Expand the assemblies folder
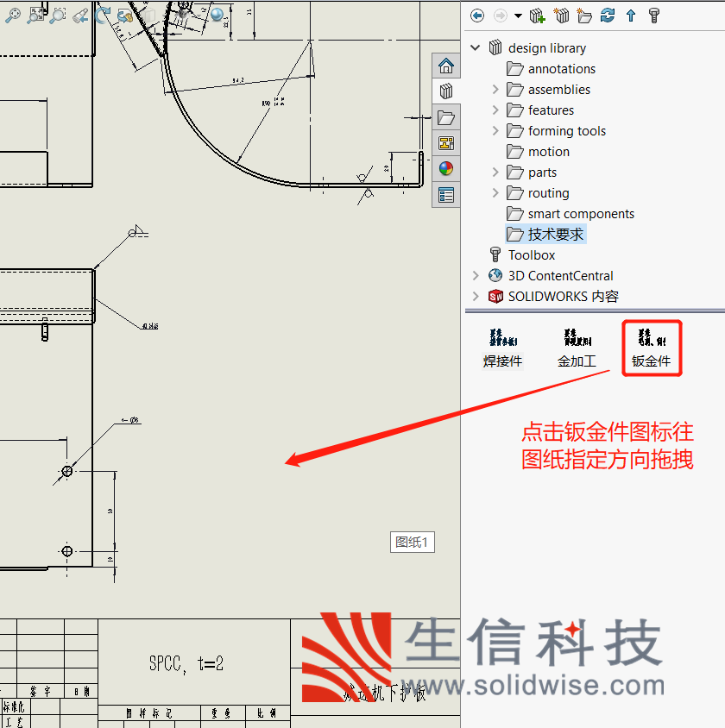This screenshot has height=728, width=725. [495, 89]
